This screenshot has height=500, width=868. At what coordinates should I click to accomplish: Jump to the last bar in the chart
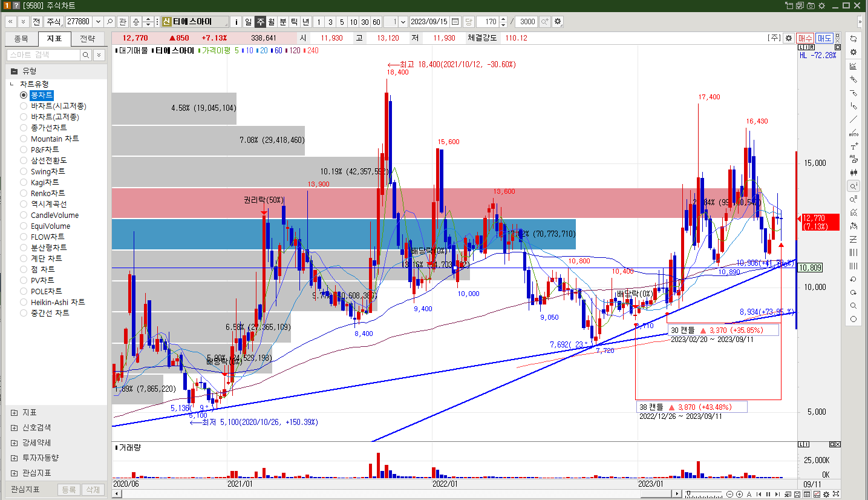(777, 494)
